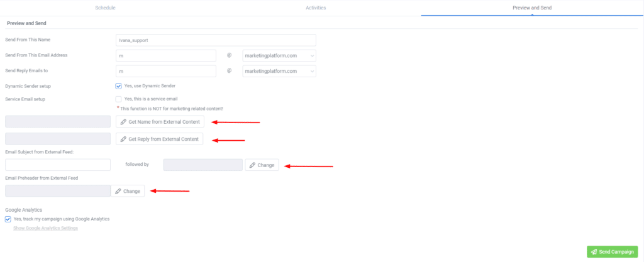Edit the Send From This Email Address field
The height and width of the screenshot is (262, 644).
(x=166, y=56)
